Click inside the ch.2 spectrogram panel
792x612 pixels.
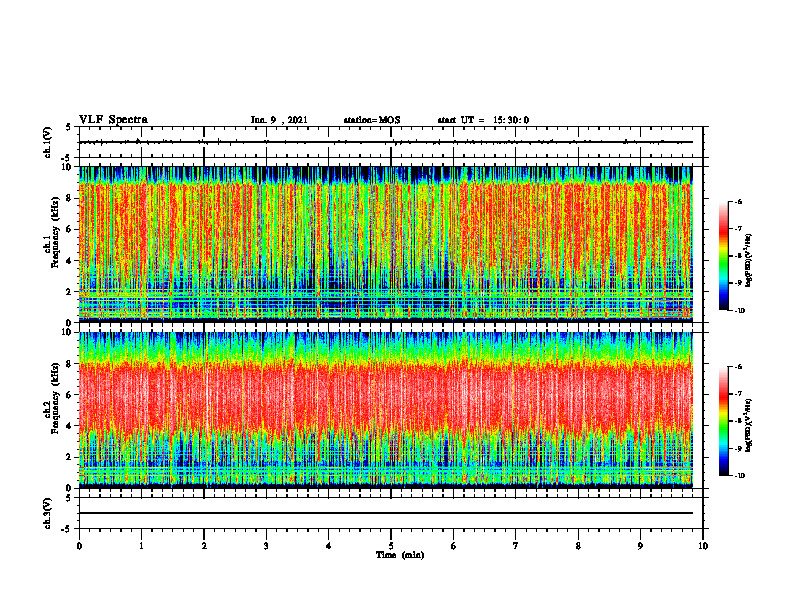coord(386,410)
